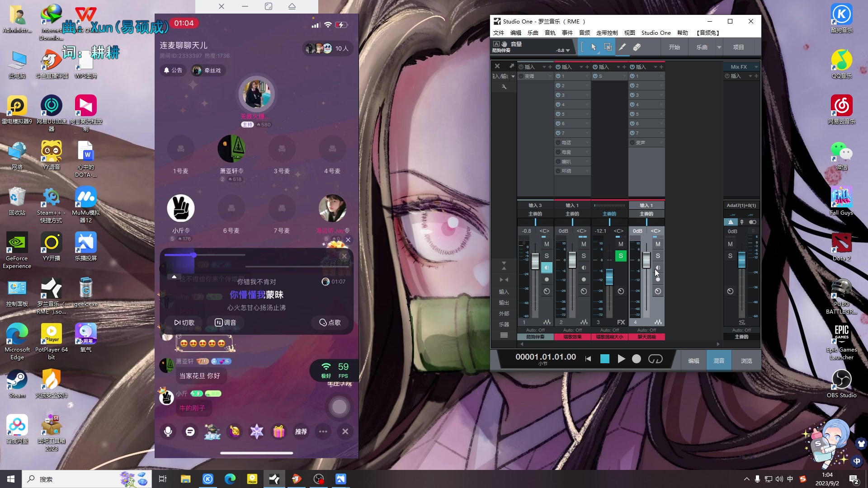Enable the 电话 insert effect on channel 2
This screenshot has height=488, width=868.
point(558,142)
